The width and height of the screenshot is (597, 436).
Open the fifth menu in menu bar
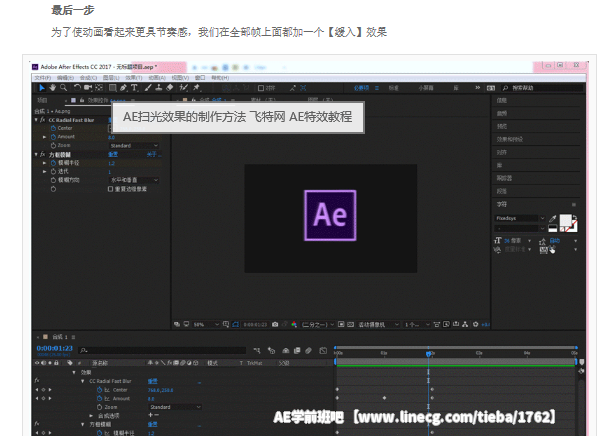134,78
